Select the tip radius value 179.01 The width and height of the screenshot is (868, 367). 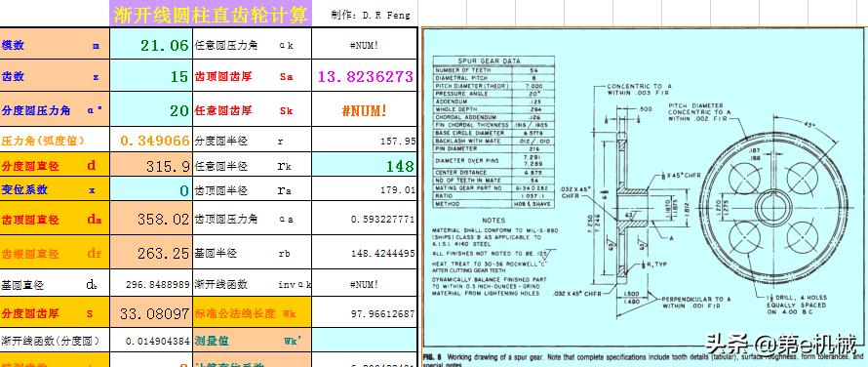[364, 189]
